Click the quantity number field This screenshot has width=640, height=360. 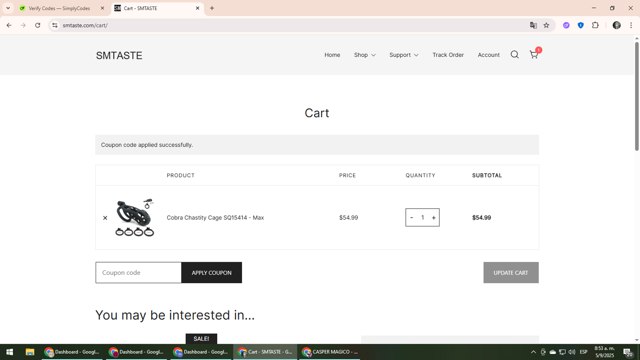422,218
